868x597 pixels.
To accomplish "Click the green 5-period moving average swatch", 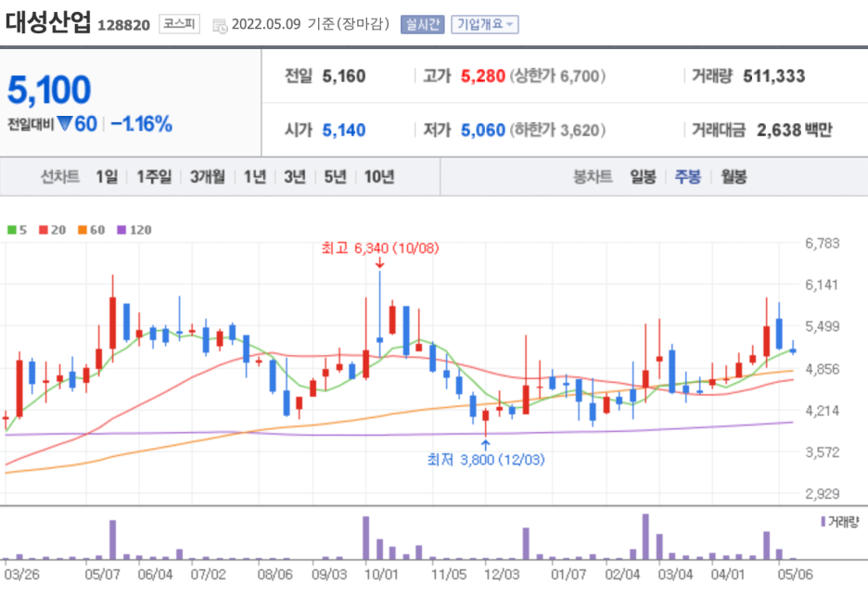I will [x=12, y=230].
